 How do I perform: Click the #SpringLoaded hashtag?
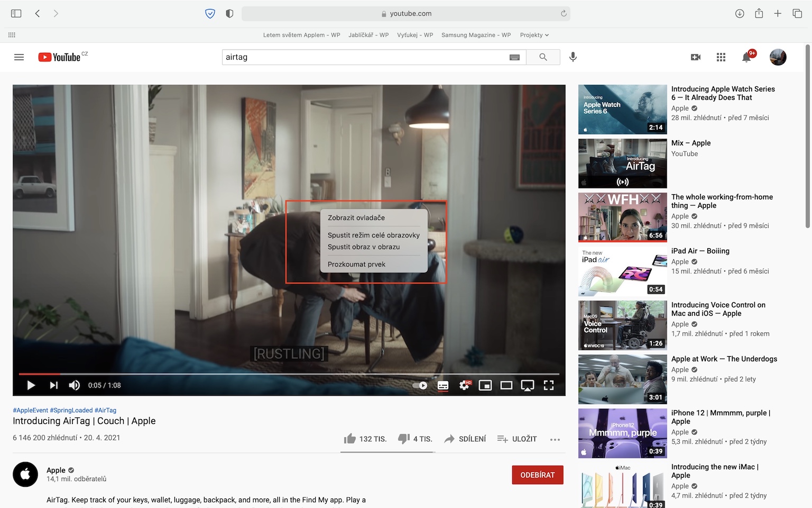pos(71,410)
